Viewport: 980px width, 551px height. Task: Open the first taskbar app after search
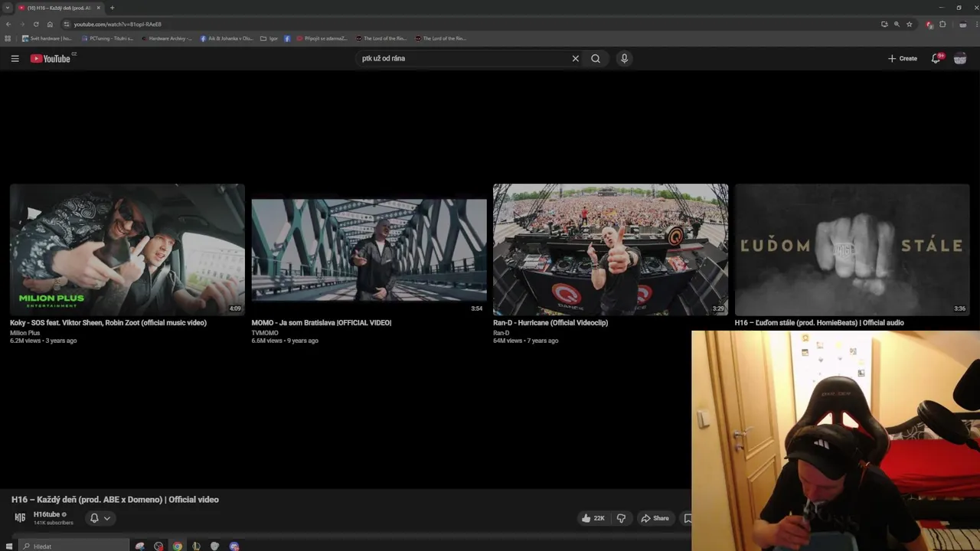(140, 546)
